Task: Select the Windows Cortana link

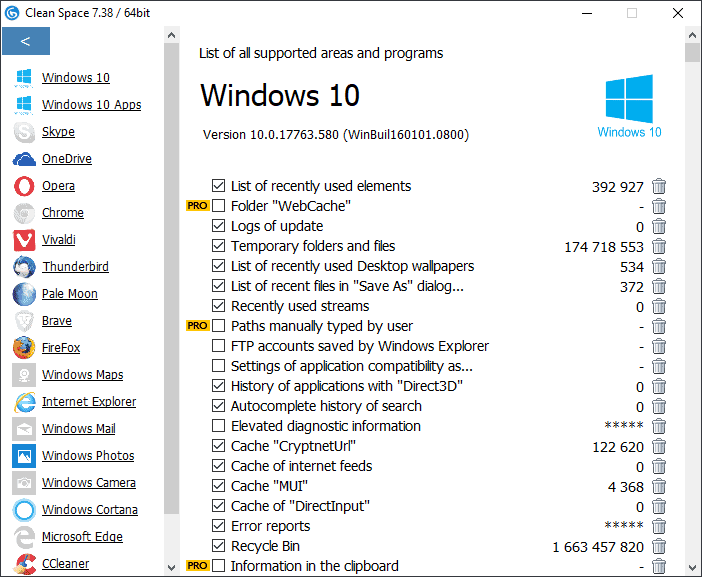Action: coord(90,509)
